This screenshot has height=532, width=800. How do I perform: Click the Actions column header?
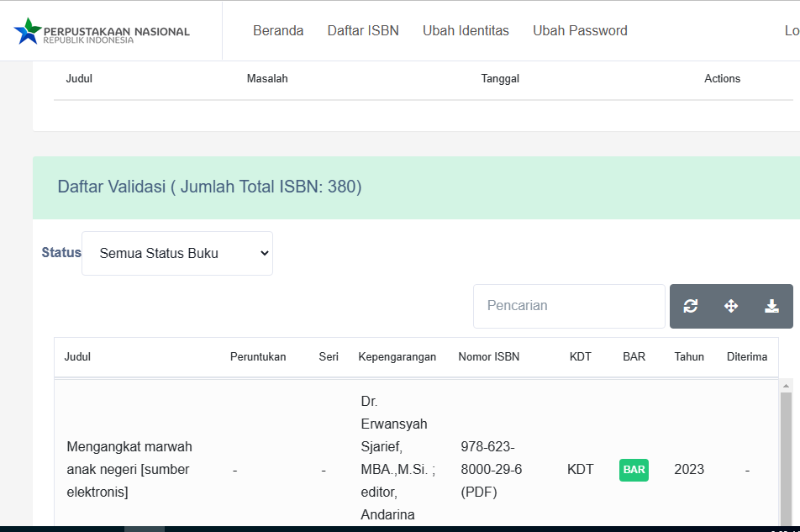tap(722, 78)
